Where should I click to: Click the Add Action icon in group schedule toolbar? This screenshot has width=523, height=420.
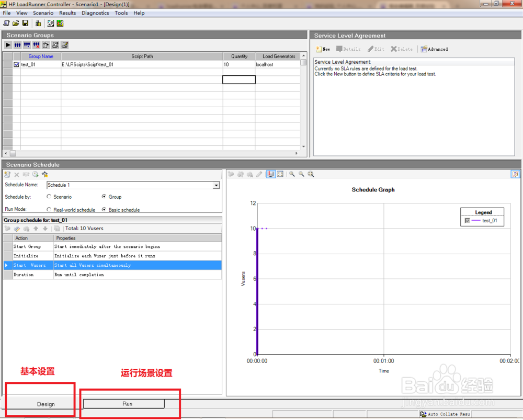pyautogui.click(x=8, y=229)
